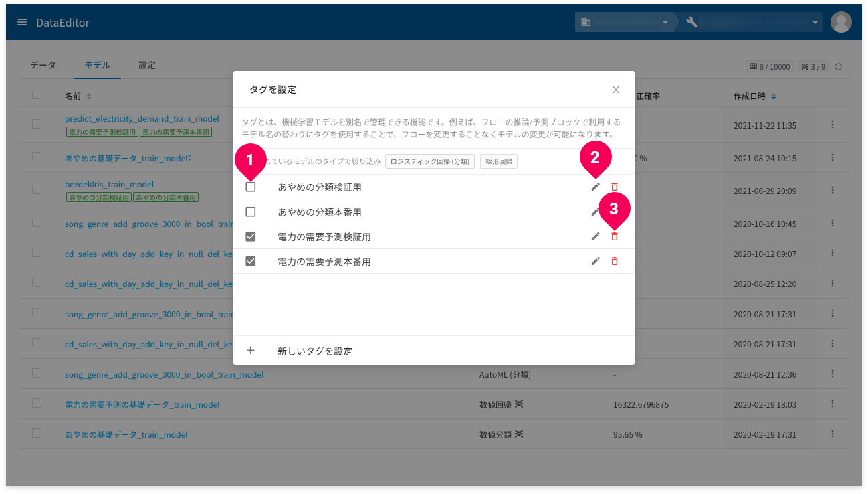Edit the あやめの分類検証用 tag with pencil icon
Image resolution: width=868 pixels, height=494 pixels.
click(595, 187)
